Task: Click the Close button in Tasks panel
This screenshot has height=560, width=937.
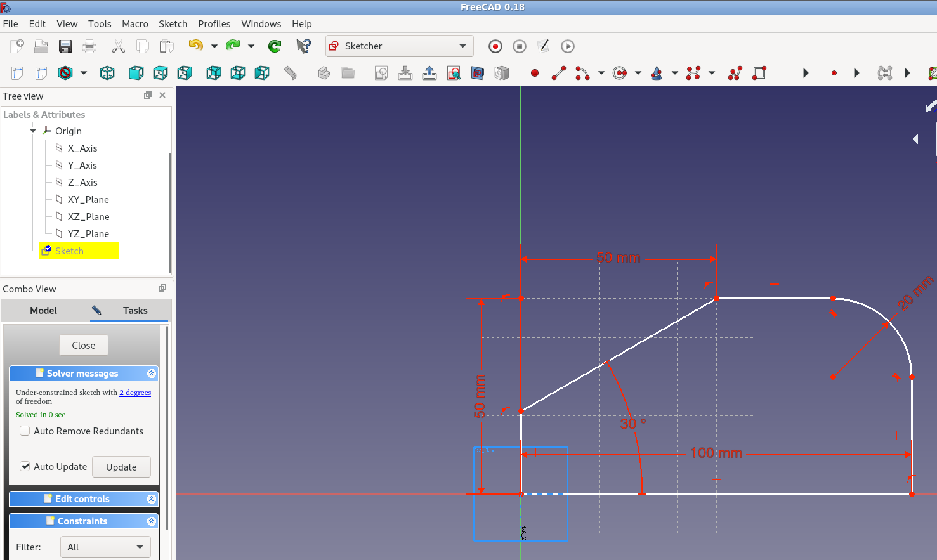Action: coord(84,345)
